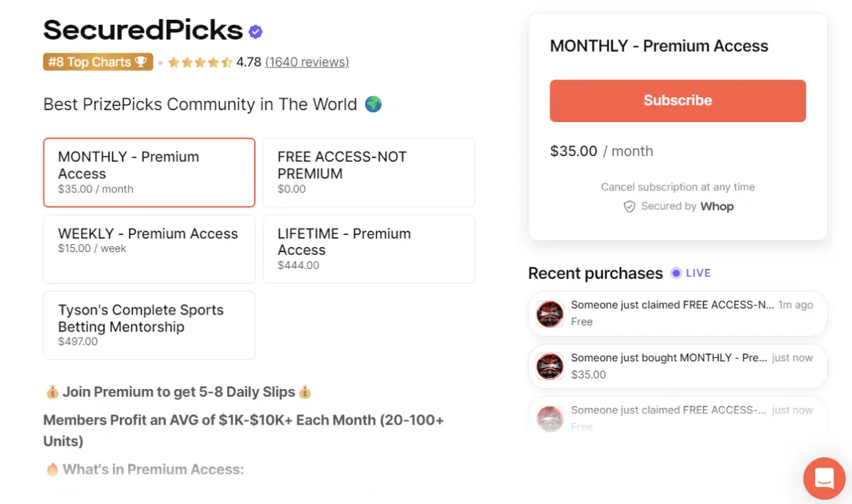The width and height of the screenshot is (852, 504).
Task: Click the verified checkmark badge beside SecuredPicks
Action: pyautogui.click(x=255, y=31)
